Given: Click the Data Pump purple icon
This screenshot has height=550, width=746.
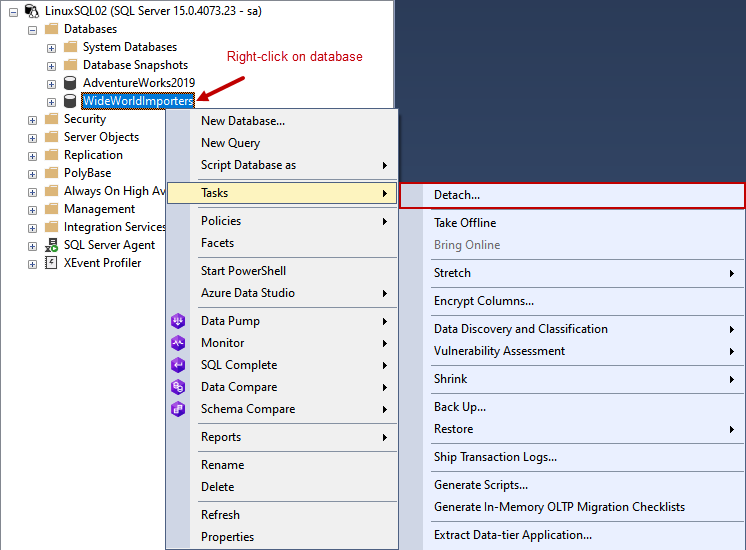Looking at the screenshot, I should [x=178, y=321].
